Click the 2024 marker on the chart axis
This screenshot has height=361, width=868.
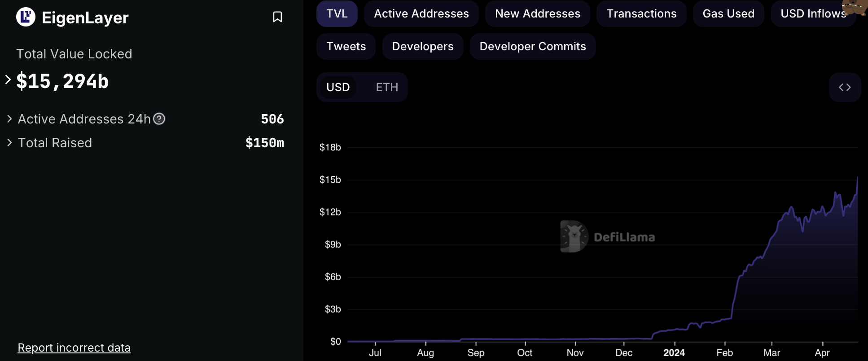tap(674, 352)
